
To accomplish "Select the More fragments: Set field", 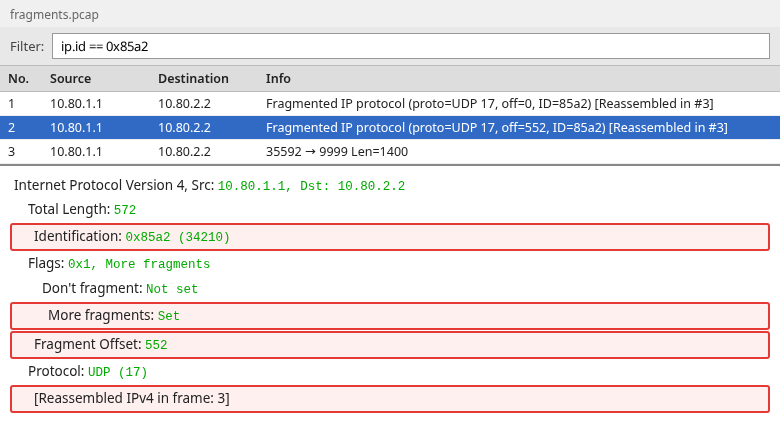I will click(390, 316).
